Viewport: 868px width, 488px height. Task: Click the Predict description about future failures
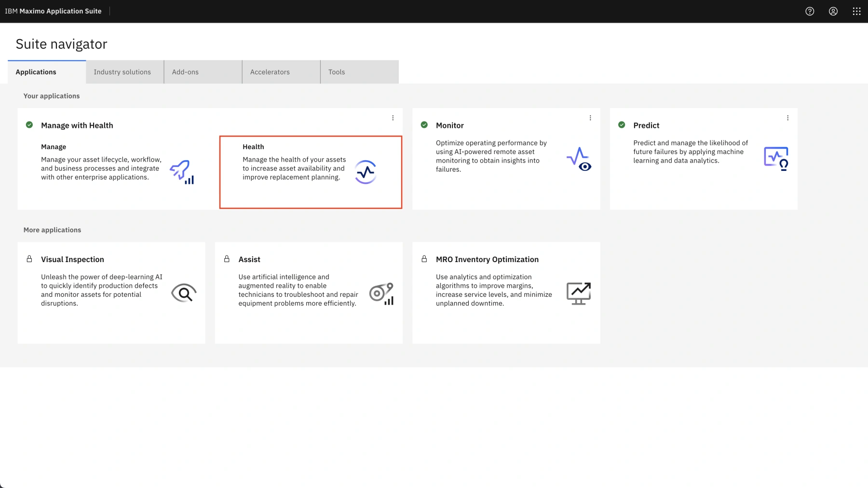pyautogui.click(x=691, y=152)
